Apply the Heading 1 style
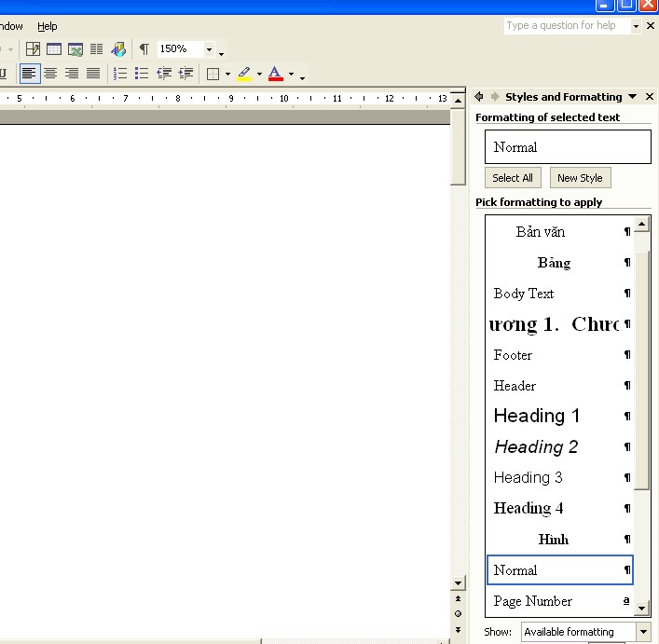Image resolution: width=659 pixels, height=644 pixels. 560,417
